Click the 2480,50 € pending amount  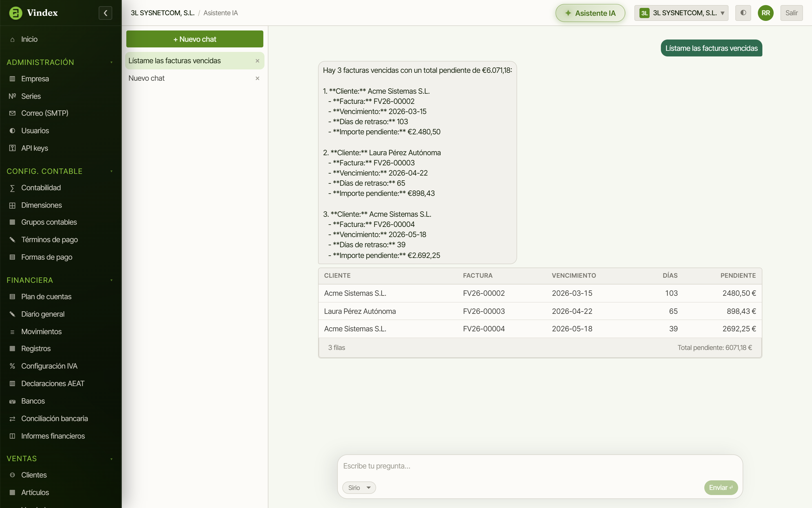pos(739,293)
